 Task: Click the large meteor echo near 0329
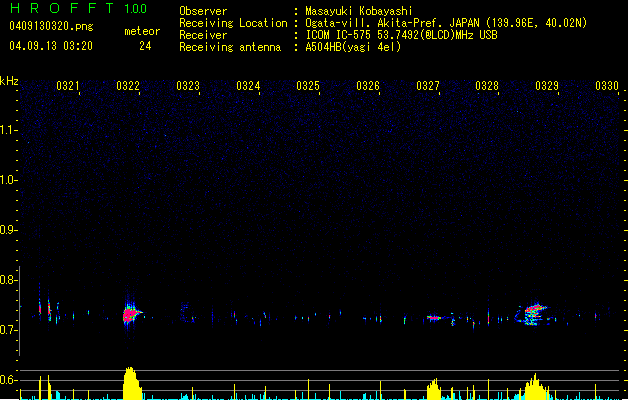[x=533, y=314]
